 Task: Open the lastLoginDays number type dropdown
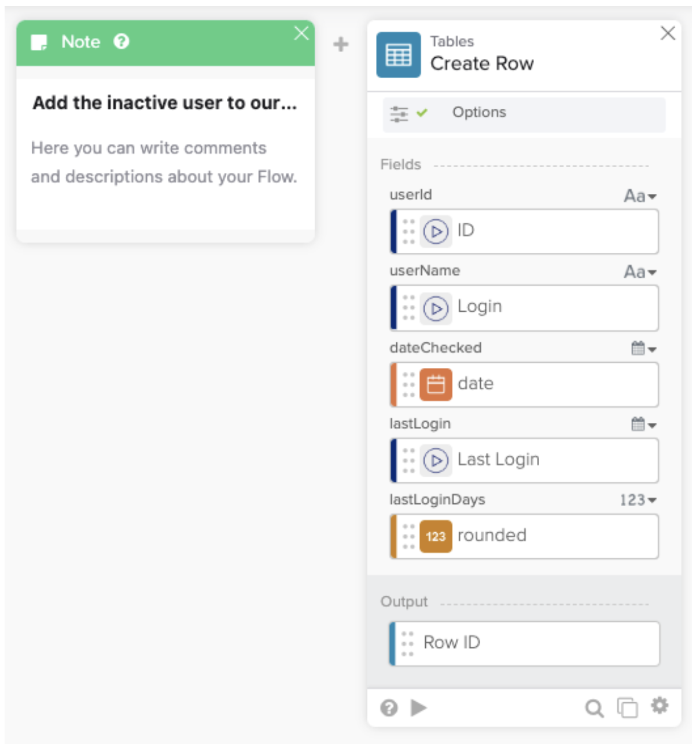click(x=638, y=500)
